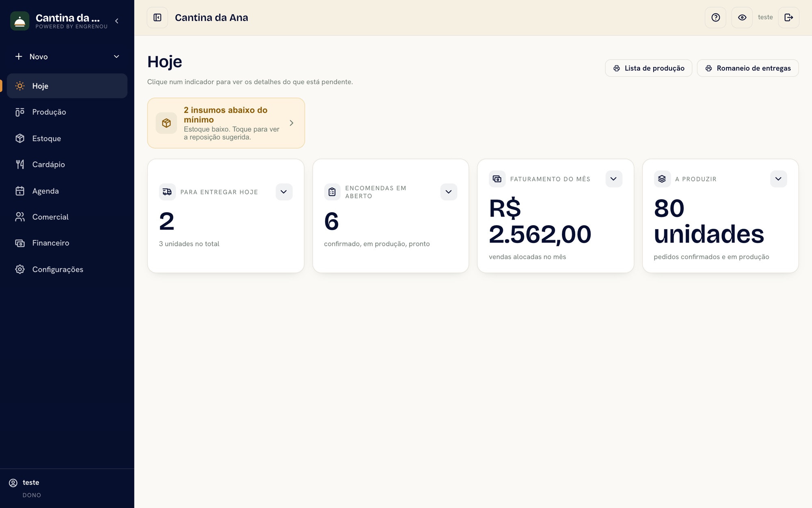Click the DONO role label
812x508 pixels.
pos(32,495)
